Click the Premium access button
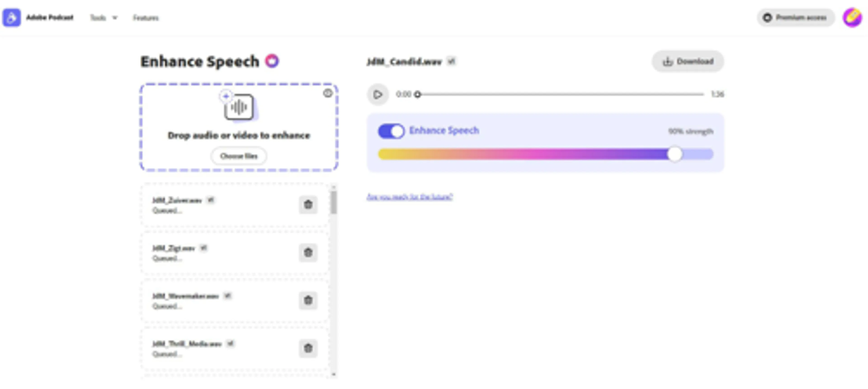Viewport: 868px width, 389px height. click(796, 18)
